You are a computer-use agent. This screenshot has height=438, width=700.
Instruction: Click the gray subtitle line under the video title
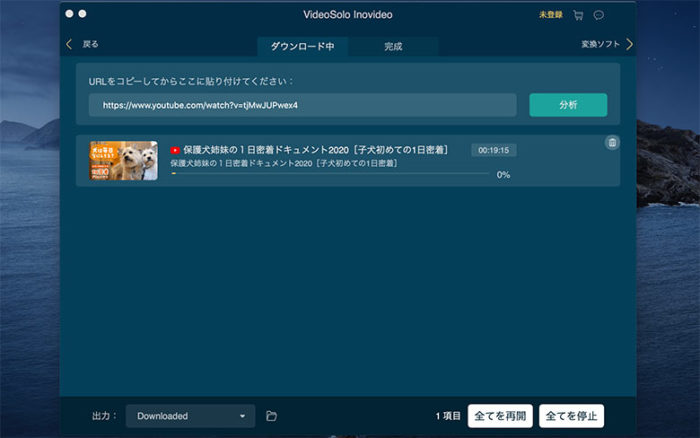coord(284,163)
